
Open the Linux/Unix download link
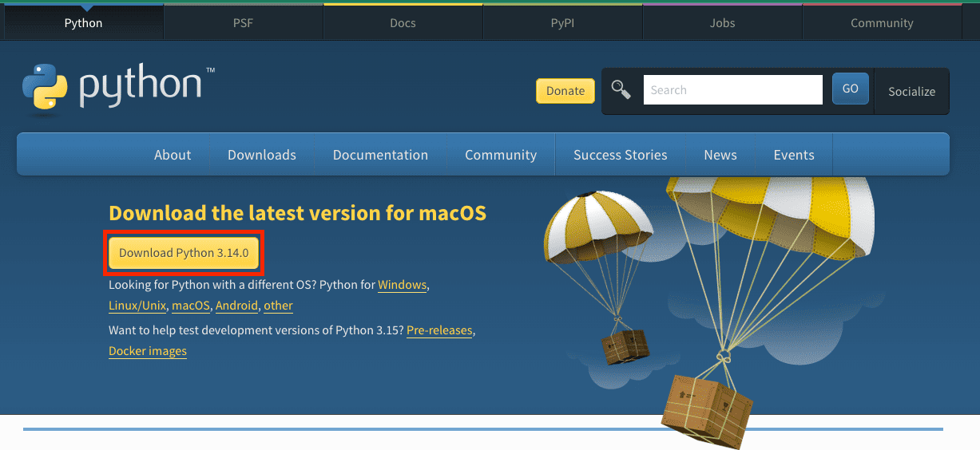click(137, 306)
